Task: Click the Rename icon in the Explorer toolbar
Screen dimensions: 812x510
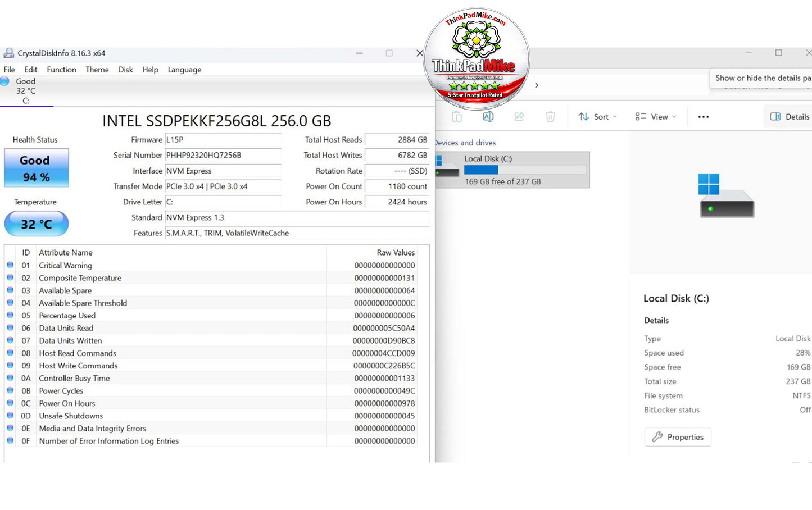Action: (x=488, y=117)
